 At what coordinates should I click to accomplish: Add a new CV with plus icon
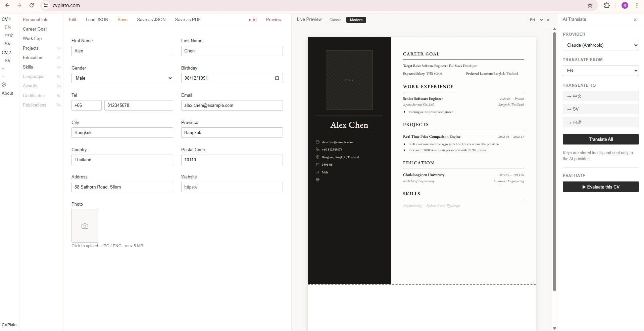[x=3, y=69]
